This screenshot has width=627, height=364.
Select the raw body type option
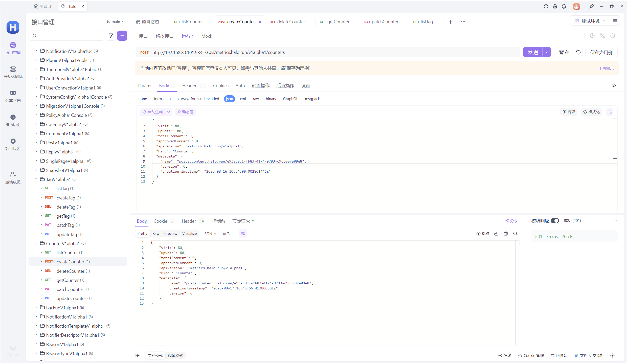(x=256, y=99)
